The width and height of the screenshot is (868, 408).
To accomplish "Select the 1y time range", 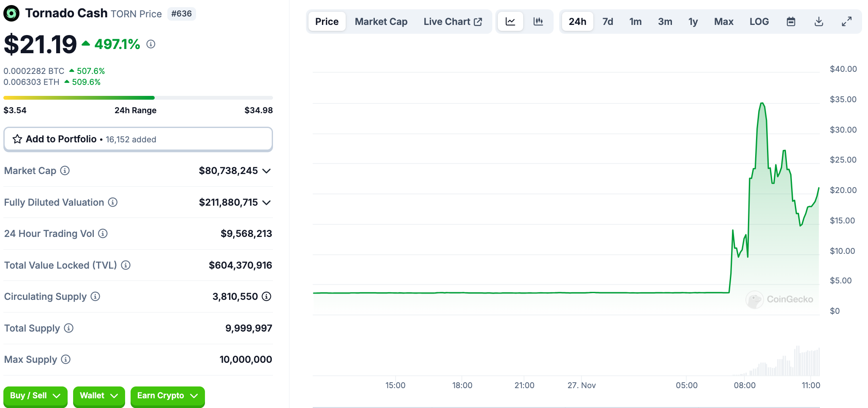I will pos(693,22).
